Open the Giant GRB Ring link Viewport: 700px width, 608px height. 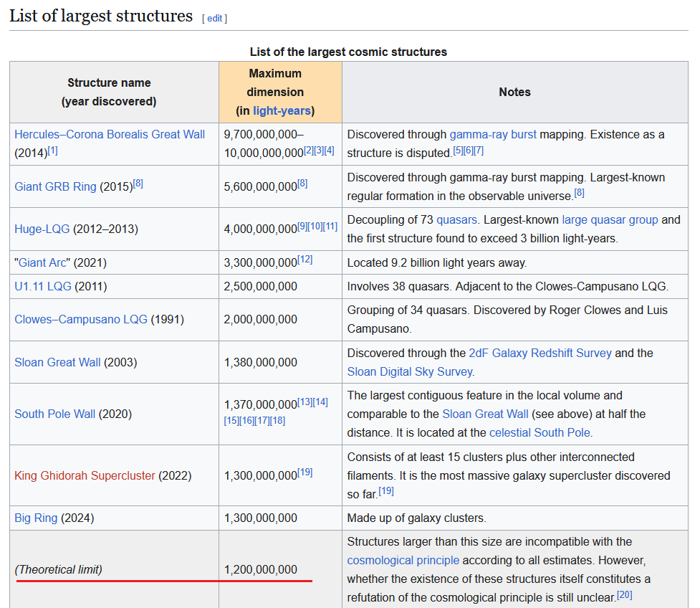click(x=55, y=186)
